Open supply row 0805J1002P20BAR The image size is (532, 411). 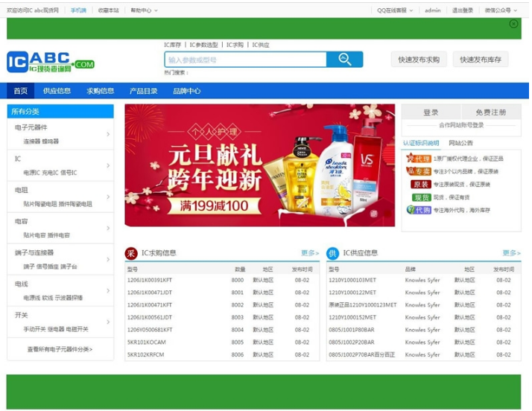coord(424,342)
